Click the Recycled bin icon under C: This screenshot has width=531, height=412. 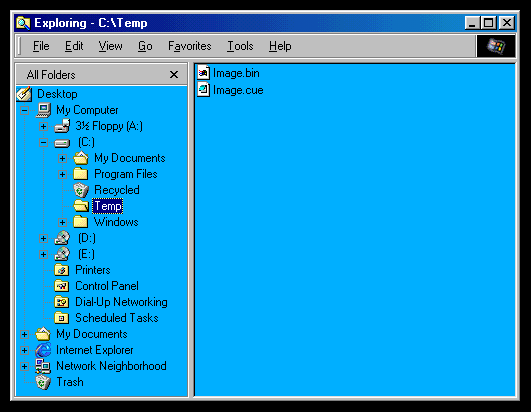coord(81,190)
